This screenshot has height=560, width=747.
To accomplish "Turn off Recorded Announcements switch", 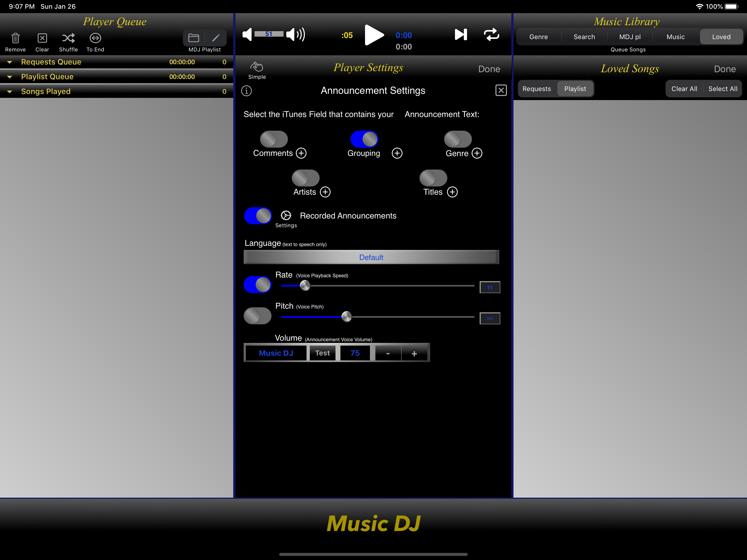I will [258, 216].
